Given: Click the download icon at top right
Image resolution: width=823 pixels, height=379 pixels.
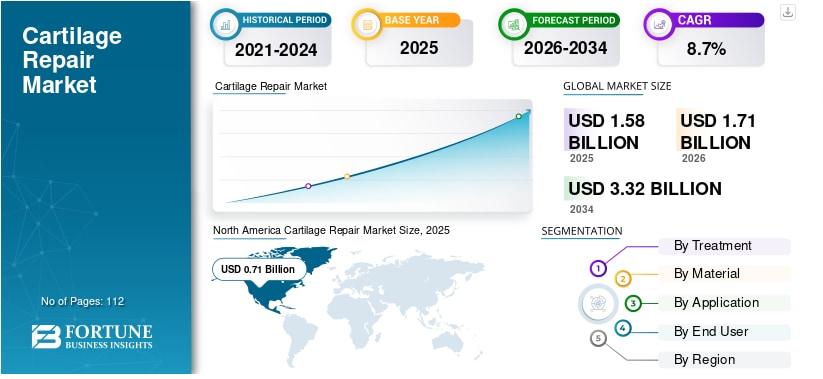Looking at the screenshot, I should (x=787, y=12).
